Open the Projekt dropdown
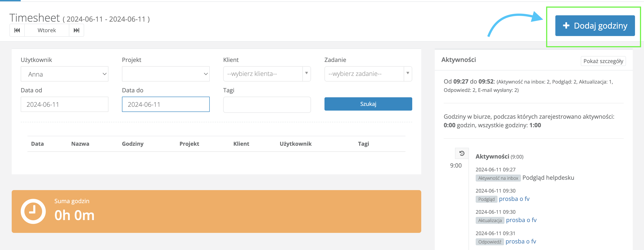 click(166, 74)
